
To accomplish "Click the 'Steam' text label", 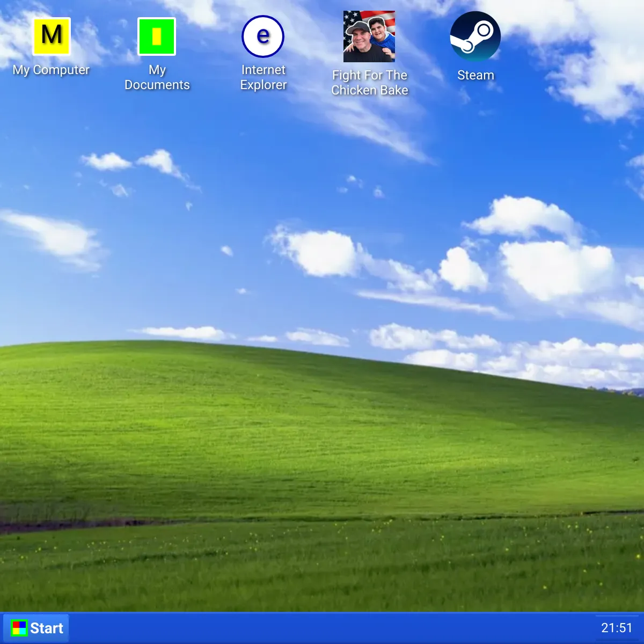I will tap(475, 75).
